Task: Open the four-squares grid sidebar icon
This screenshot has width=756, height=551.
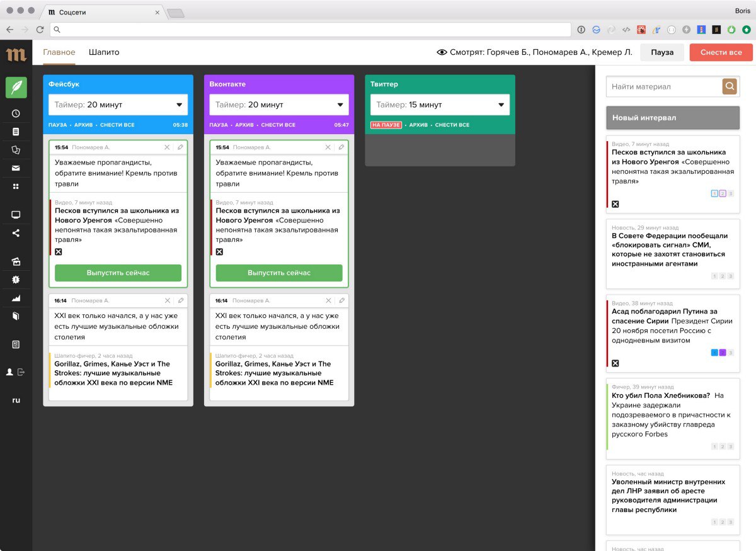Action: tap(16, 186)
